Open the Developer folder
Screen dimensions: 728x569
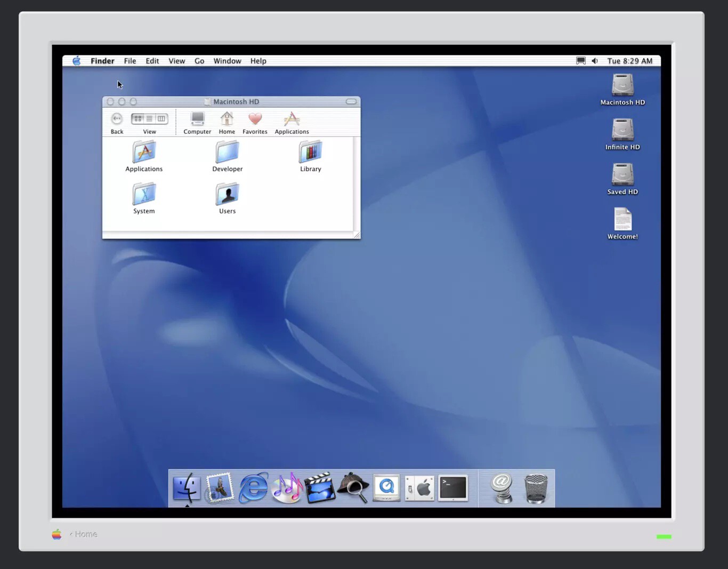(x=227, y=153)
